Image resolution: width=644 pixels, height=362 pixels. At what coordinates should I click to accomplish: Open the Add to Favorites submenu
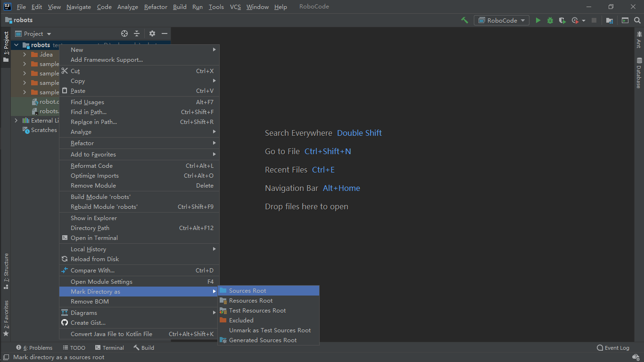[x=139, y=155]
